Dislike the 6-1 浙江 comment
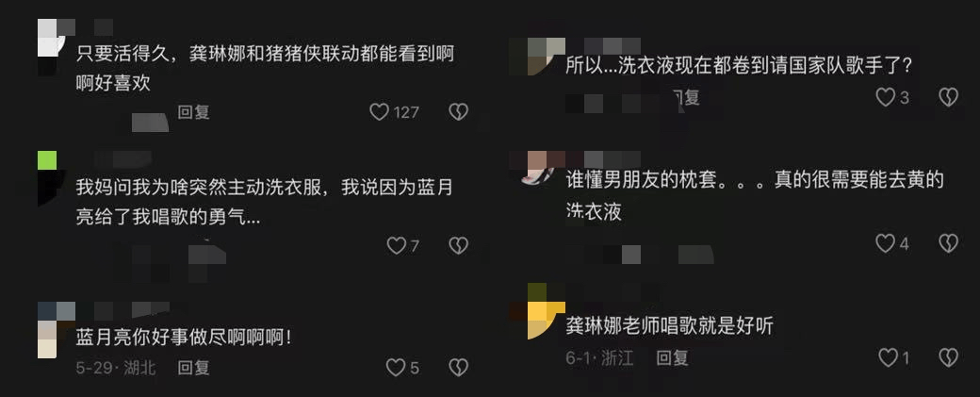980x397 pixels. [949, 357]
